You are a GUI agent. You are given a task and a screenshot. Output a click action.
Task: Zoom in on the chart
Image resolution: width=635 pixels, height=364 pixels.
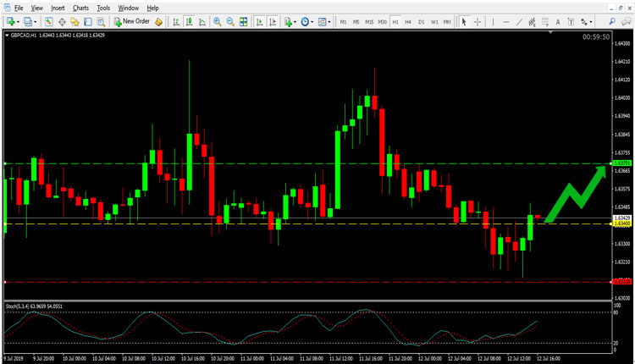(218, 21)
